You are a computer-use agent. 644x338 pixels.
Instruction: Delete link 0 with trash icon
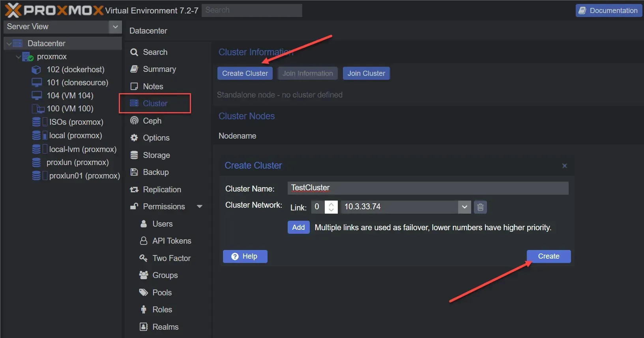click(480, 207)
